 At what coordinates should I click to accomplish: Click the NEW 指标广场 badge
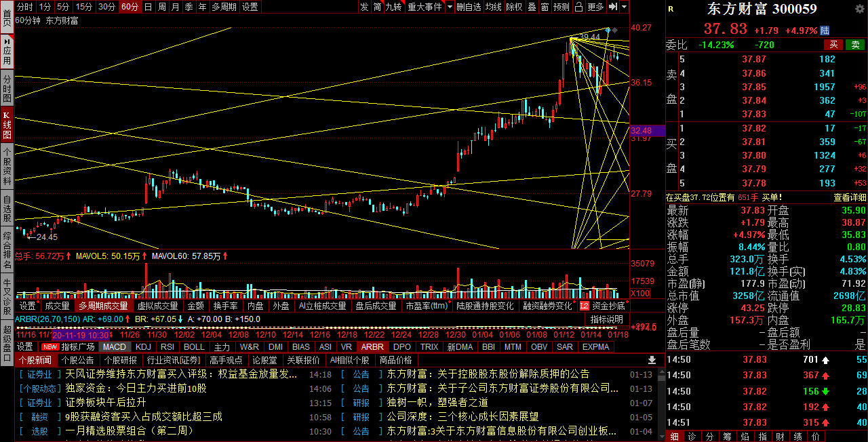(68, 346)
